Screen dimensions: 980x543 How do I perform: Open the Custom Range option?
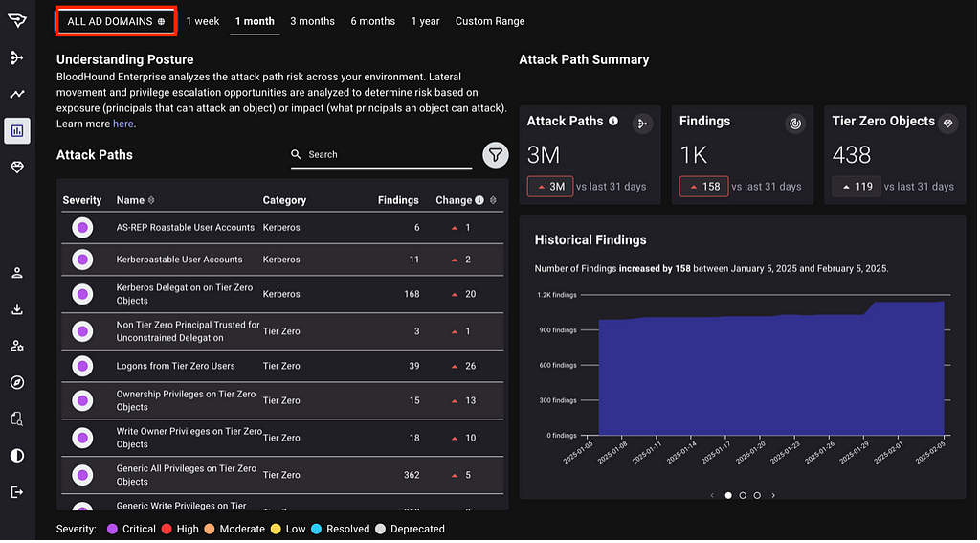coord(490,21)
